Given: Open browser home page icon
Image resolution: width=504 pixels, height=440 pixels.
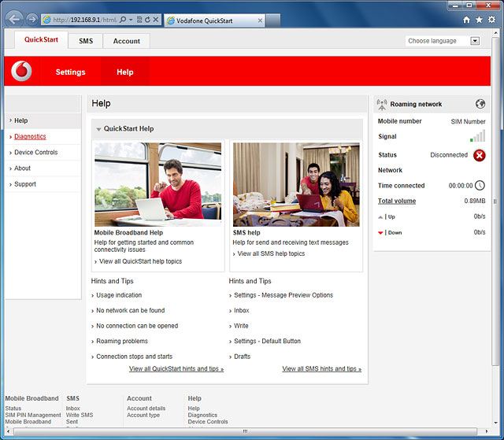Looking at the screenshot, I should (467, 19).
